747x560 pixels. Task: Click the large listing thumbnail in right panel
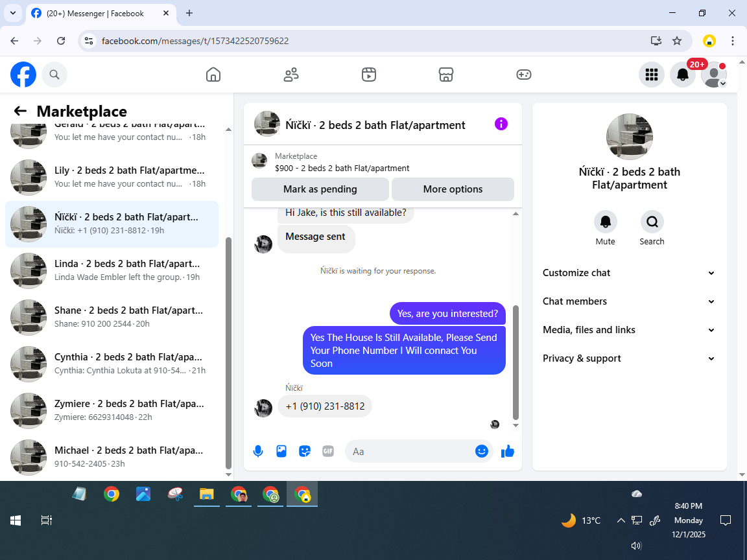click(630, 137)
